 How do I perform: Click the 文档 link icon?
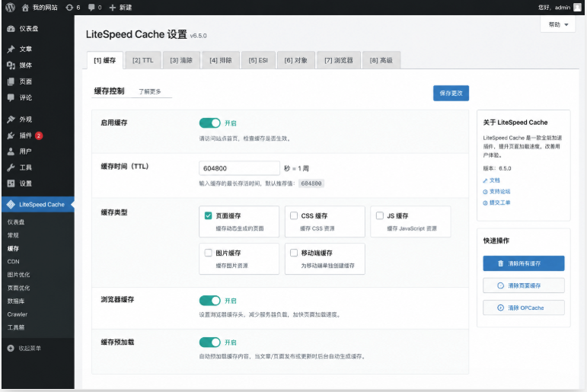(485, 180)
